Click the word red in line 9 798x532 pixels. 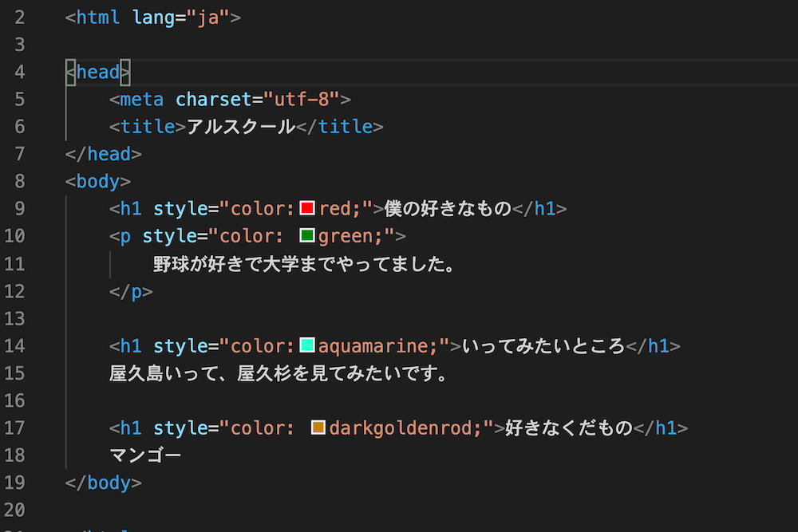coord(334,208)
